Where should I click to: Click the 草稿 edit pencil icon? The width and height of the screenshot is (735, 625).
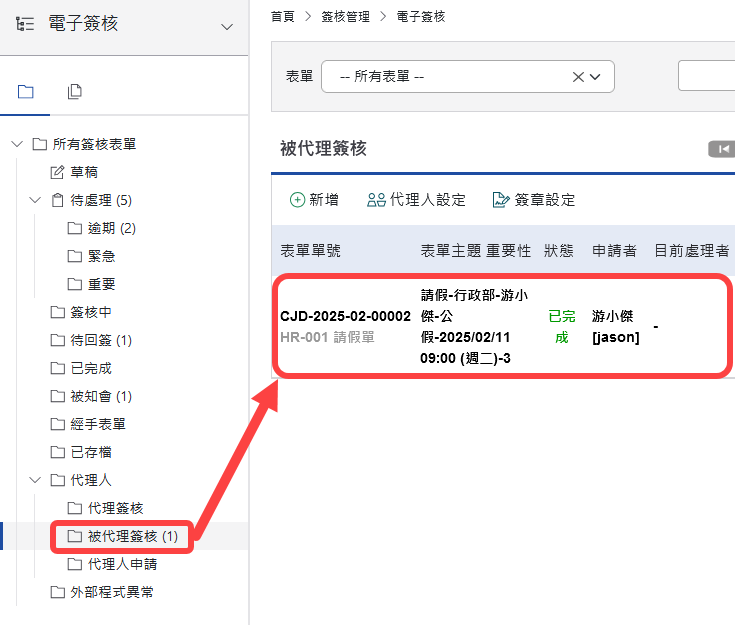coord(57,172)
